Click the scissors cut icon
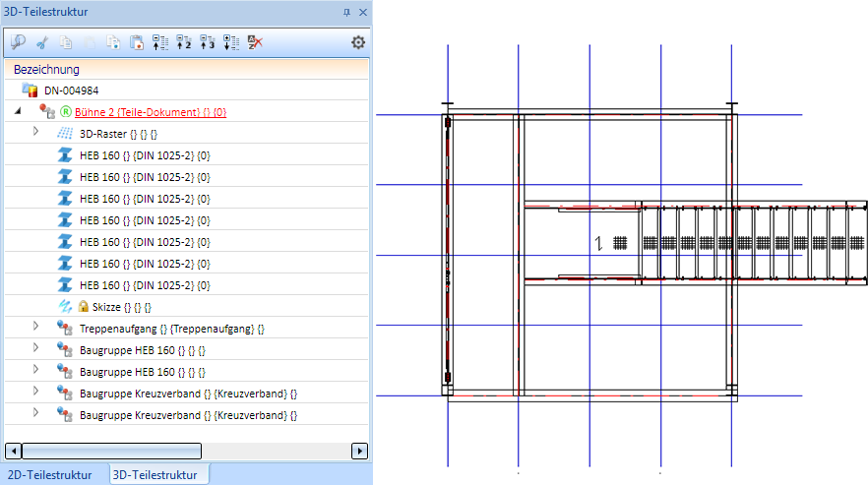 (42, 42)
